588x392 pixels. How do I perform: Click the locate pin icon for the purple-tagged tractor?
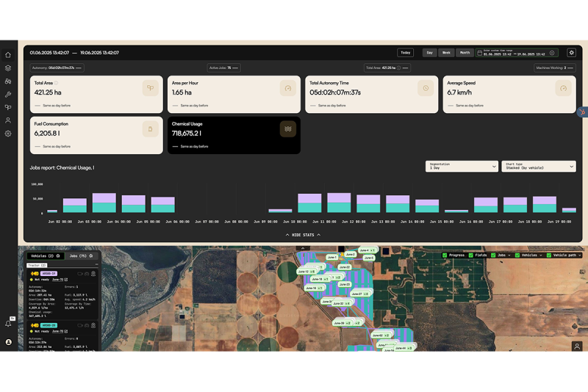(x=93, y=274)
